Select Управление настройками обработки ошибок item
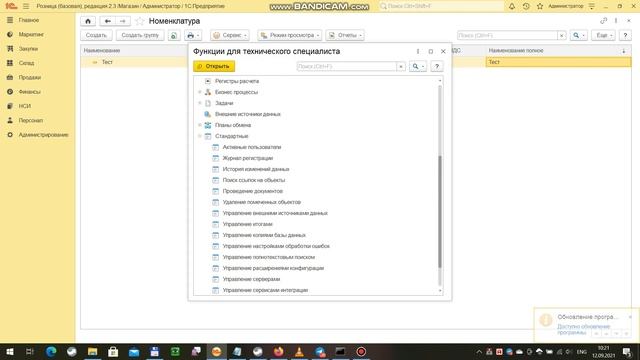 [276, 247]
